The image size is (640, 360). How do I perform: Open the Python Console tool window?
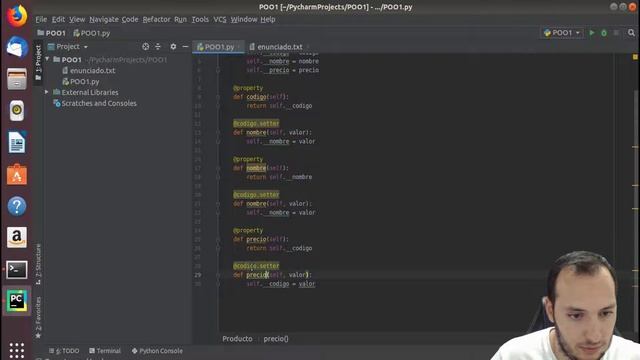157,351
